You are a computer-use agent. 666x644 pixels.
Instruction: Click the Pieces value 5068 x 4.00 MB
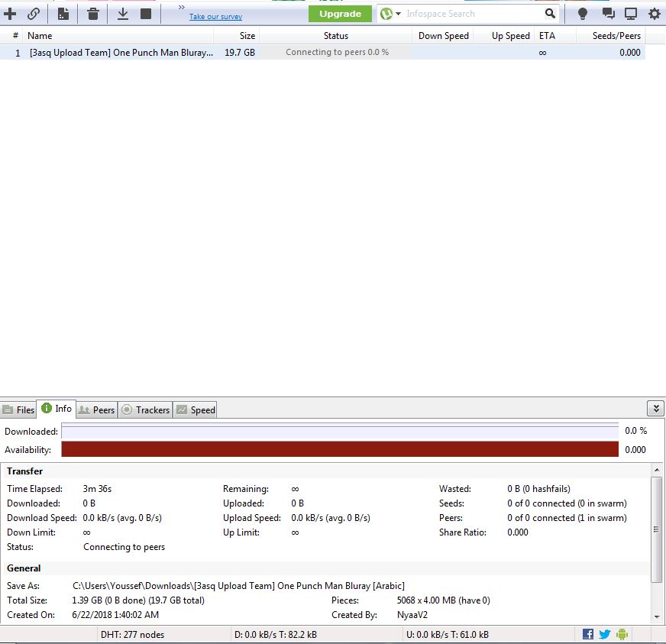(444, 600)
